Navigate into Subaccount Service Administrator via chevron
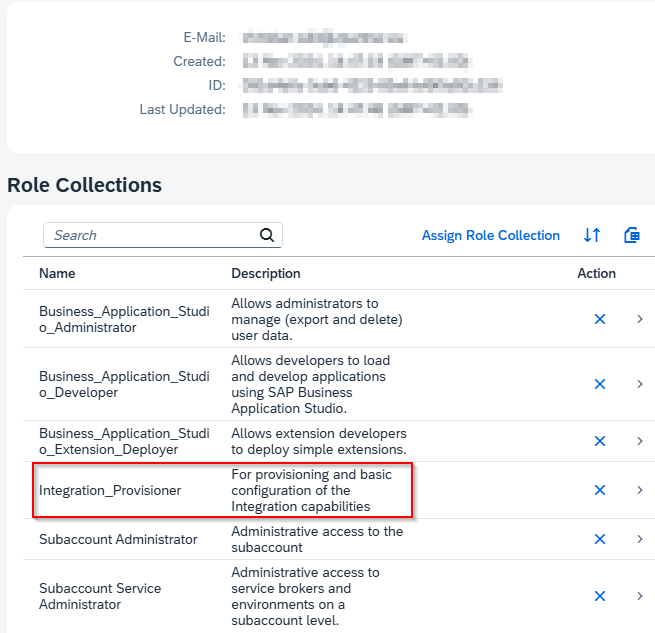Image resolution: width=655 pixels, height=633 pixels. point(640,596)
